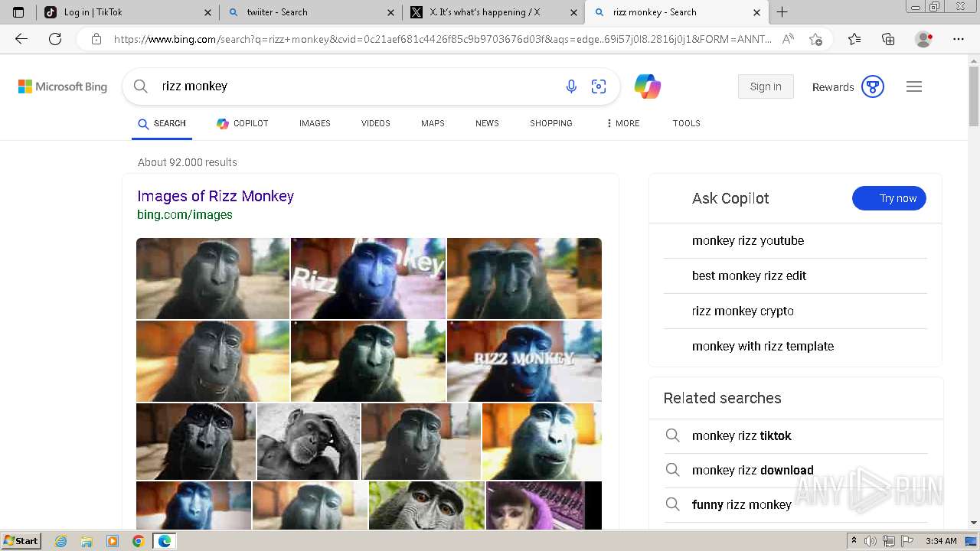
Task: Open tab actions menu icon
Action: coord(18,12)
